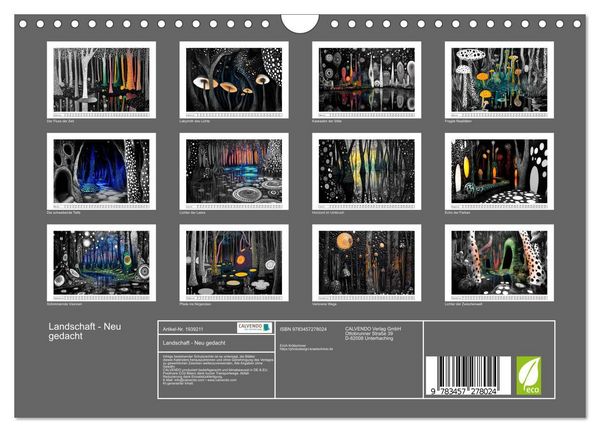The height and width of the screenshot is (432, 600).
Task: Select the blue cave forest thumbnail
Action: pyautogui.click(x=101, y=171)
